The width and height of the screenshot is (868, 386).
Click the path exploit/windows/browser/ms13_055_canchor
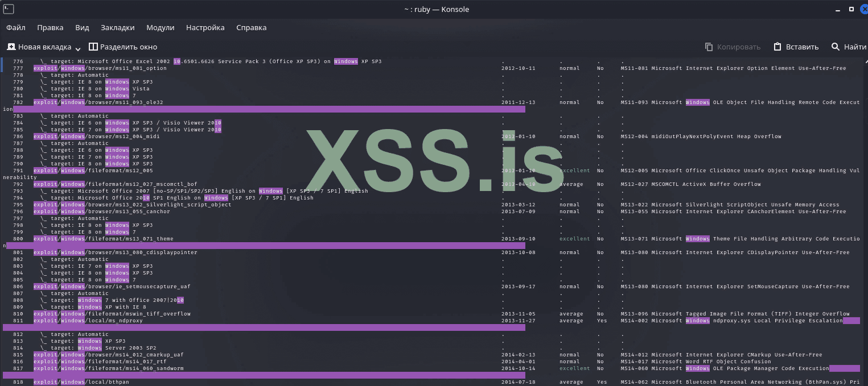tap(102, 211)
